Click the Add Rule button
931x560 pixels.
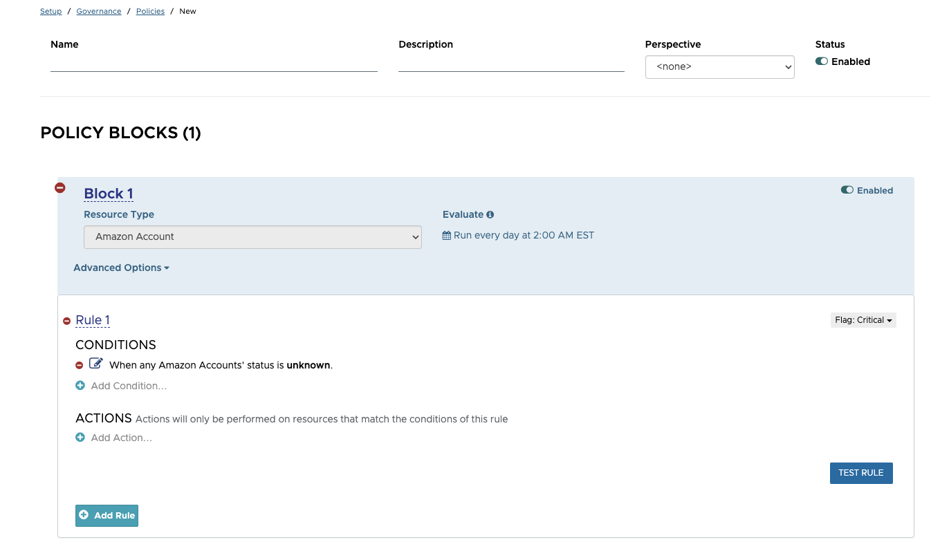[107, 516]
